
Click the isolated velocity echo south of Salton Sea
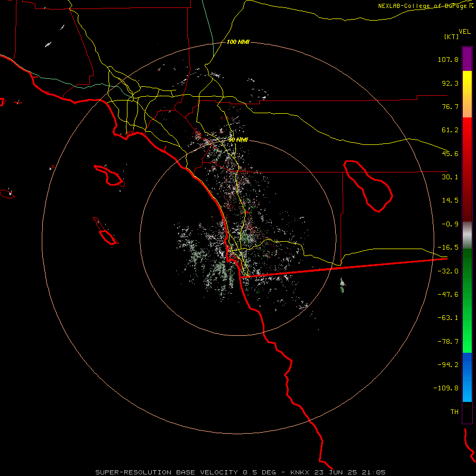[342, 285]
